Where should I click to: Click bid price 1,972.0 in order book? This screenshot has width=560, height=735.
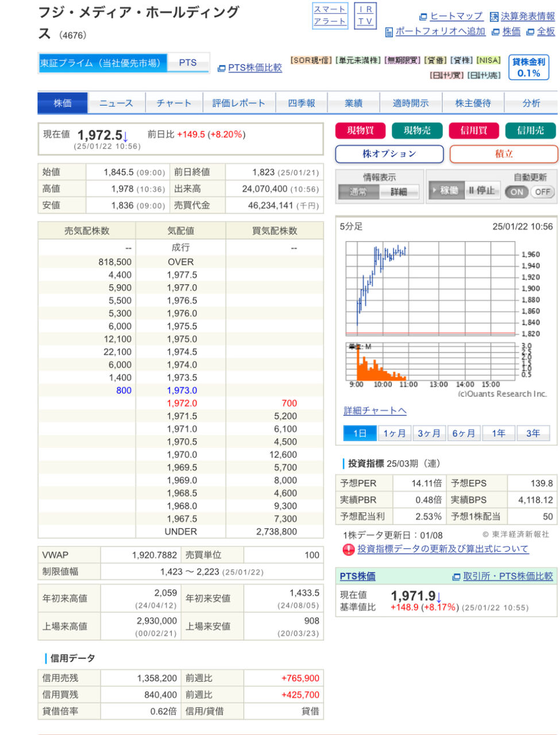[182, 403]
